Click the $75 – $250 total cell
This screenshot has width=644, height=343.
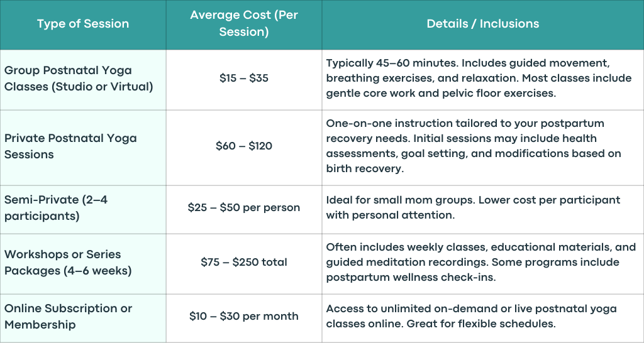(x=244, y=262)
